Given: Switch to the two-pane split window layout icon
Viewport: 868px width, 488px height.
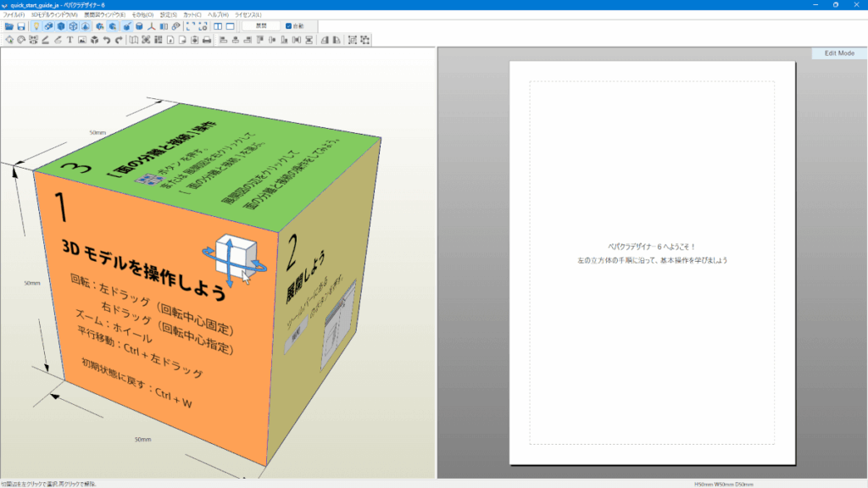Looking at the screenshot, I should point(218,26).
